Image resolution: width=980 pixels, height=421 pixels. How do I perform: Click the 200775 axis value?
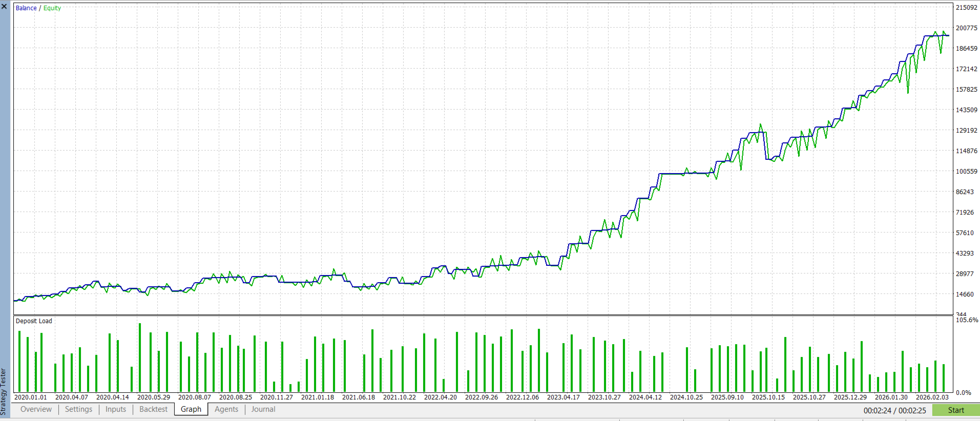[x=967, y=28]
